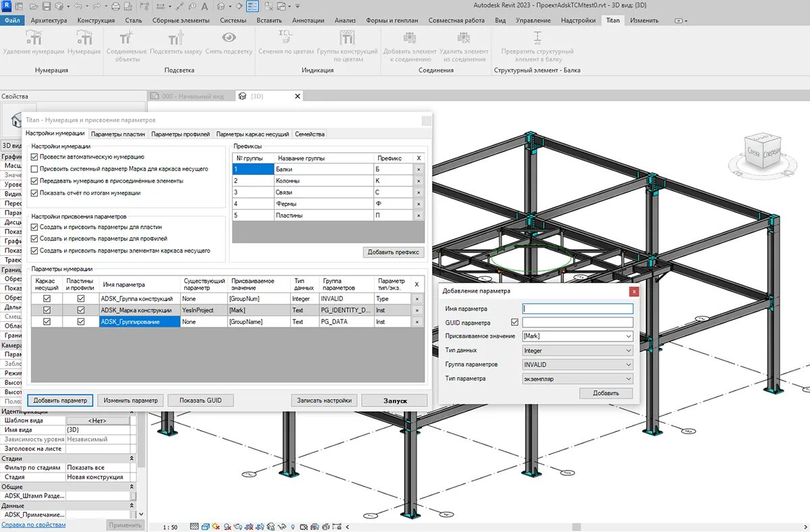Toggle Создать и присвоить параметры для профилей
This screenshot has height=532, width=810.
point(34,239)
